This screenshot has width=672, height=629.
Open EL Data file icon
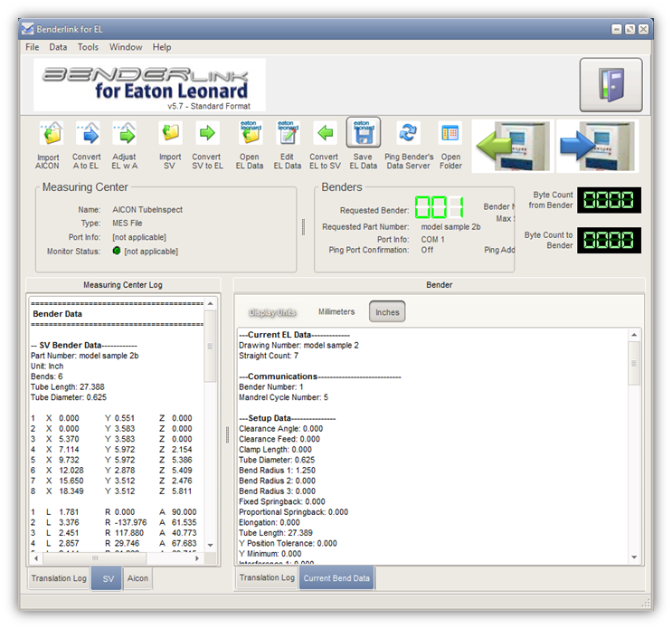click(249, 135)
